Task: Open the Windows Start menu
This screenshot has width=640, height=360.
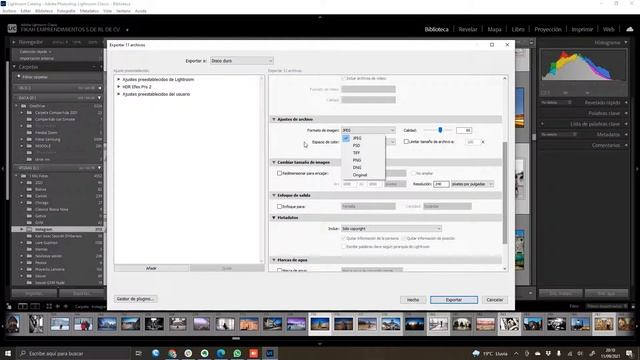Action: pyautogui.click(x=7, y=353)
